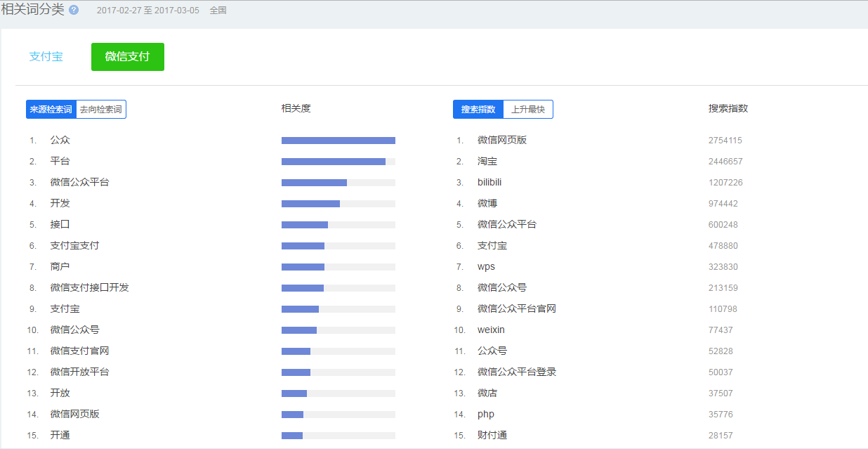Click 微信公众号 in the search index ranking
Image resolution: width=868 pixels, height=449 pixels.
coord(502,288)
